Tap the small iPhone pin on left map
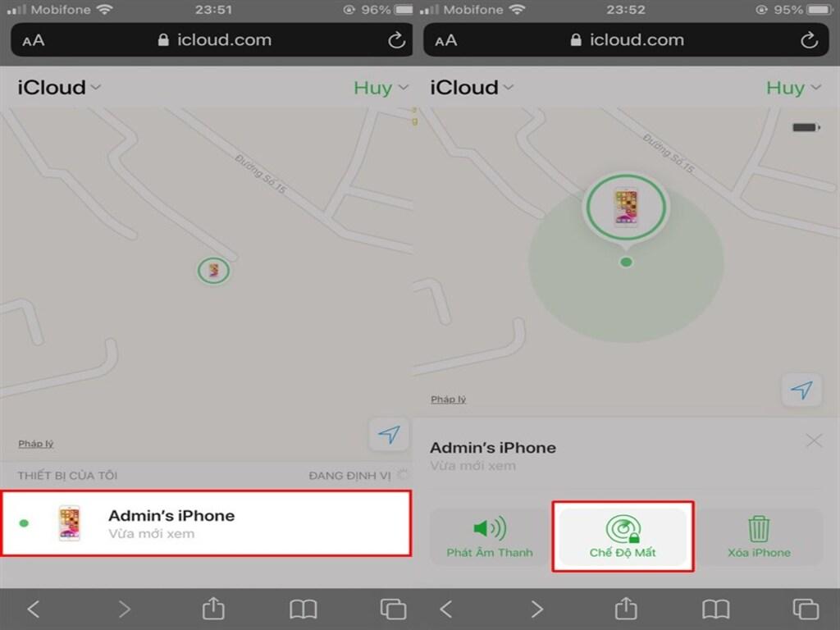This screenshot has width=840, height=630. tap(213, 271)
